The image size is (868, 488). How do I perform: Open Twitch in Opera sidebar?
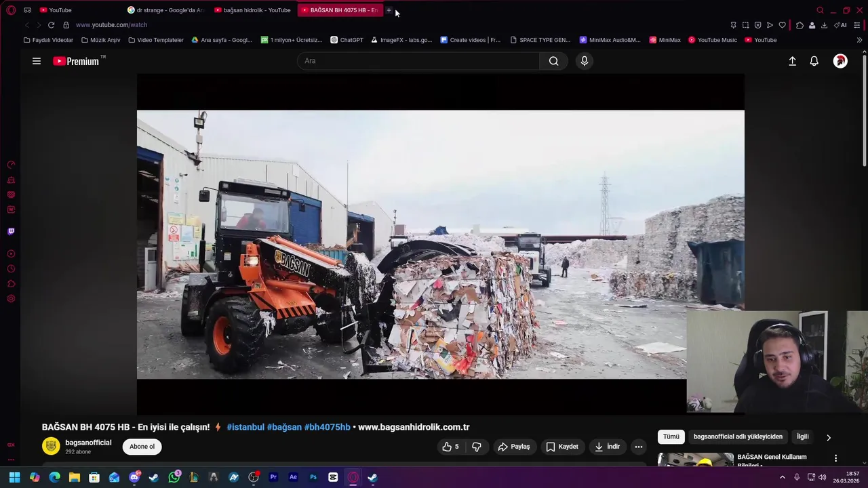[x=11, y=231]
